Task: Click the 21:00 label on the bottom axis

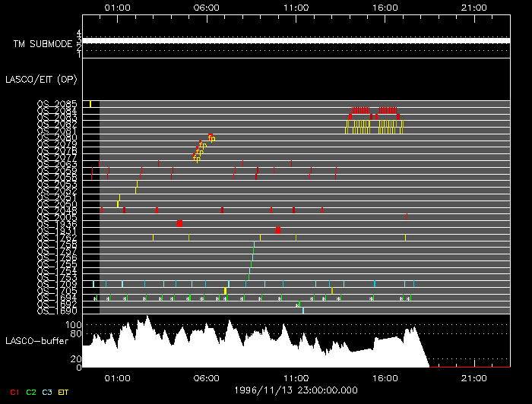Action: pyautogui.click(x=474, y=378)
